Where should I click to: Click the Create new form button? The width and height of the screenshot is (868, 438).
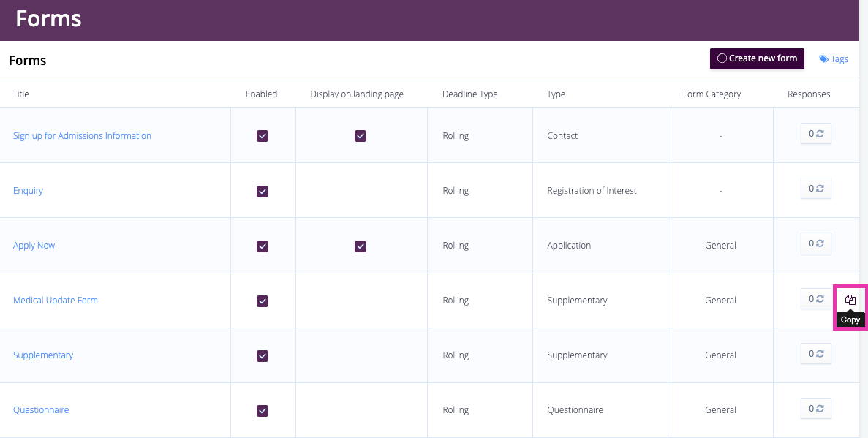757,58
